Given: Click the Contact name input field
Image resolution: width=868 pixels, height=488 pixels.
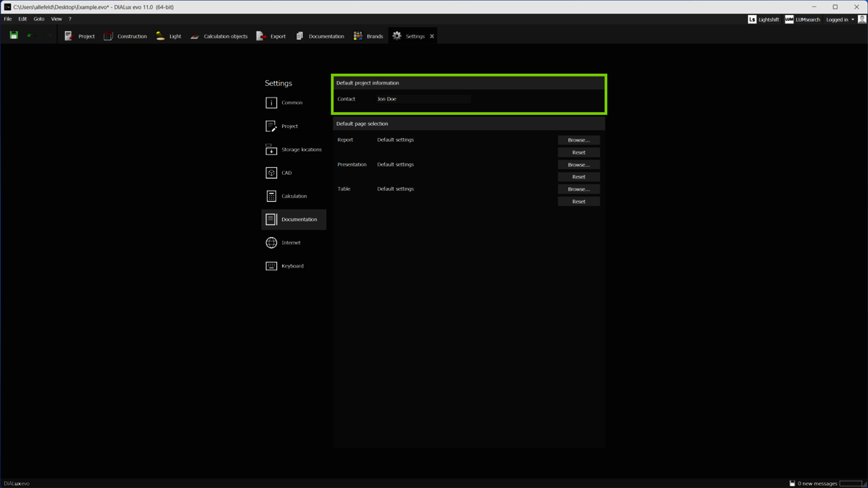Looking at the screenshot, I should (423, 99).
